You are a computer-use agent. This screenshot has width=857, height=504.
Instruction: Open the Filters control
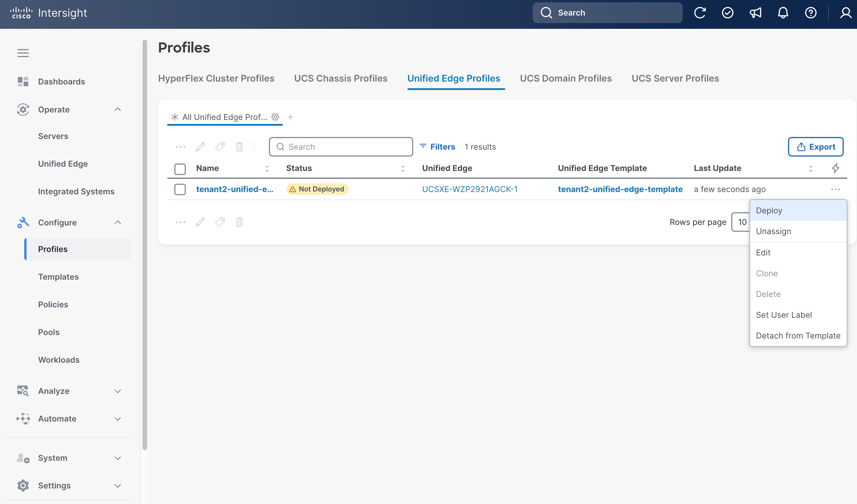pyautogui.click(x=437, y=147)
